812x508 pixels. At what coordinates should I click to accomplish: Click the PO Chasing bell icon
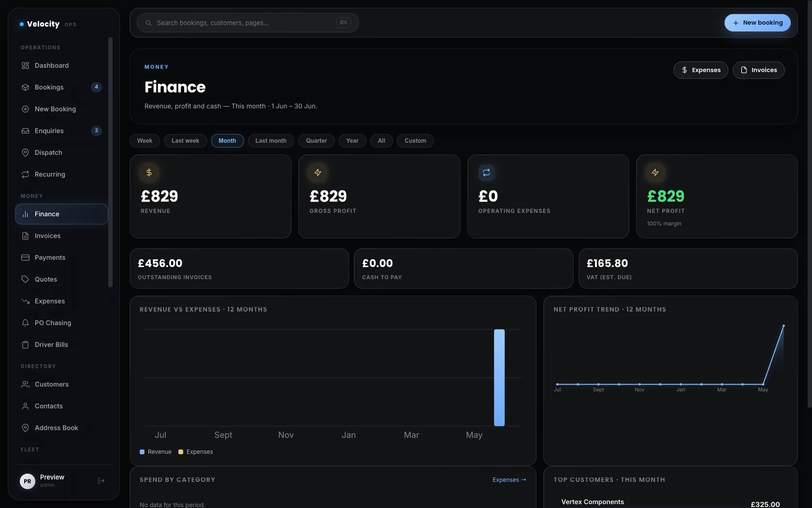pos(25,323)
